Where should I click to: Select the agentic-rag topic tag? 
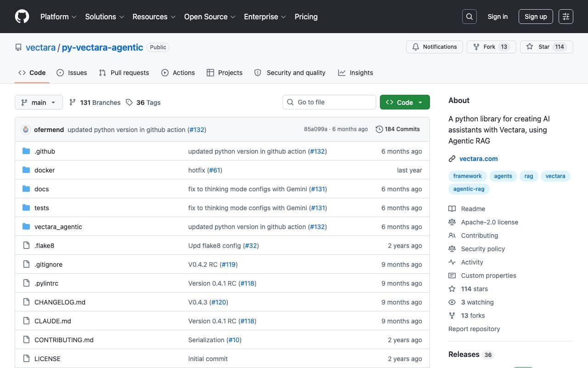(x=469, y=189)
